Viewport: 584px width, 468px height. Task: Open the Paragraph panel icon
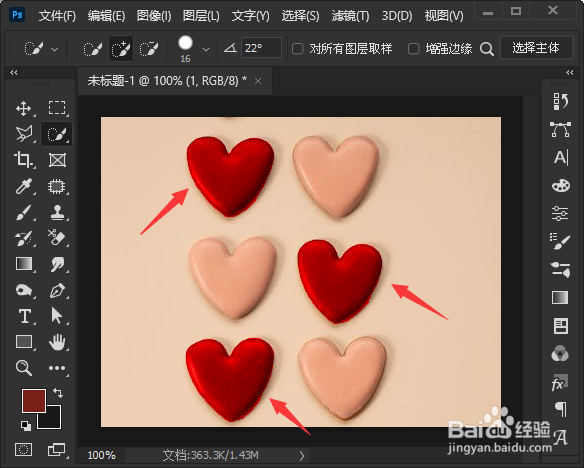pyautogui.click(x=561, y=409)
